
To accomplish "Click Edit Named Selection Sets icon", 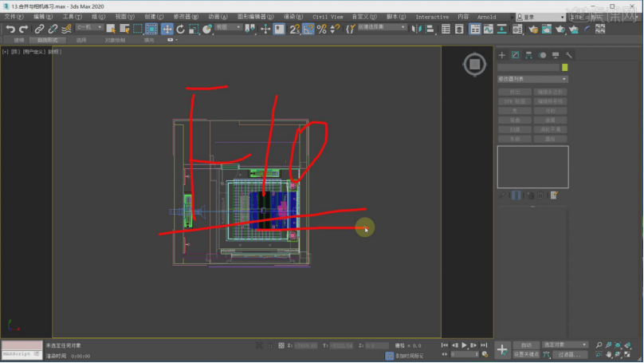I will (351, 29).
